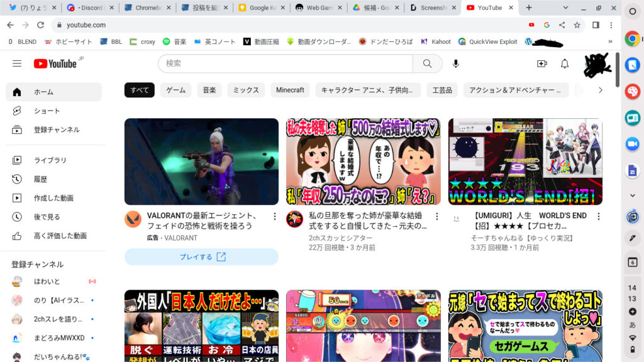Open the WORLD'S END video thumbnail
The image size is (644, 362).
coord(525,162)
